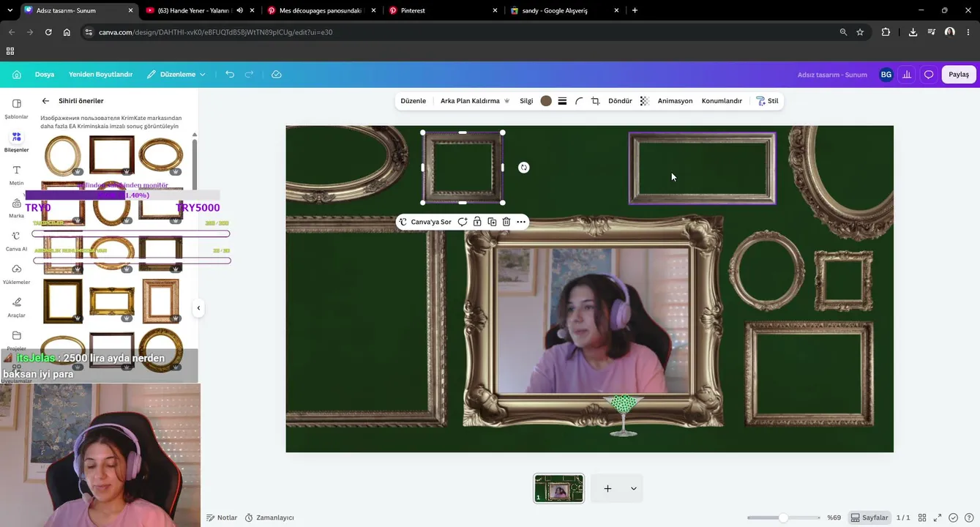Go to the Canva home page icon

pyautogui.click(x=17, y=75)
